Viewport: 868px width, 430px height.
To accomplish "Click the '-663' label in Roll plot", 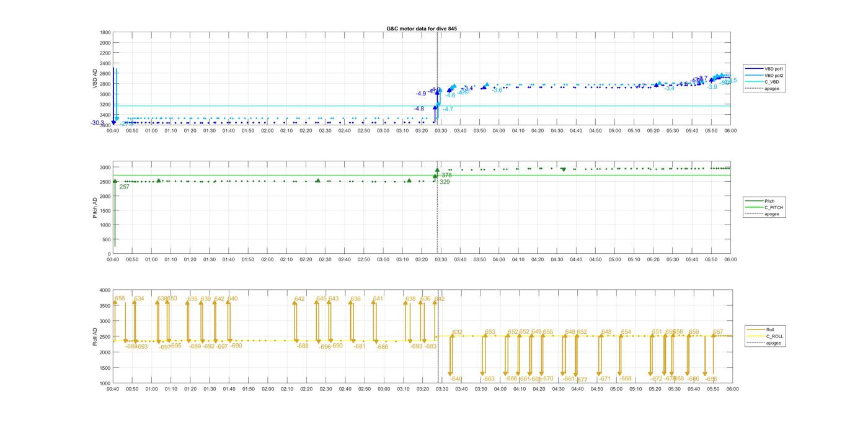I will click(489, 378).
